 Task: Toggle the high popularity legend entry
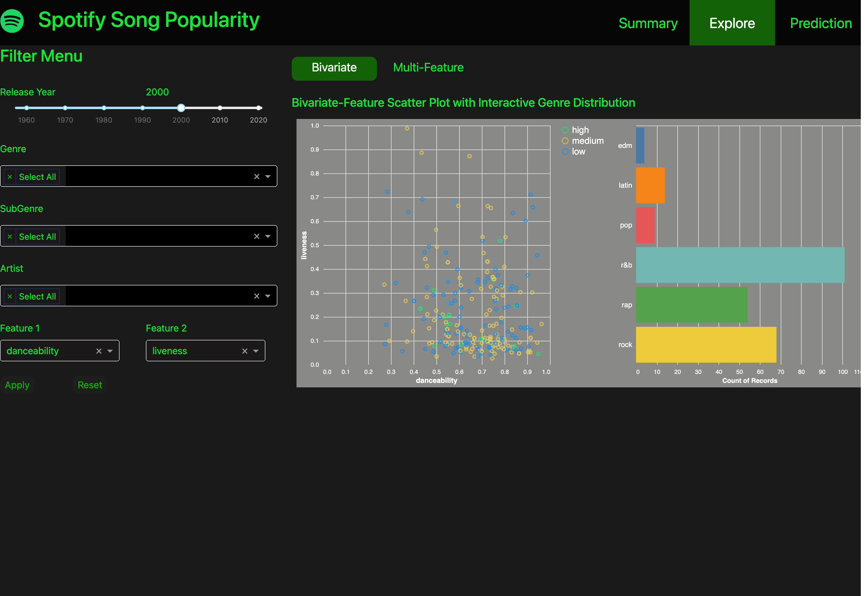click(565, 130)
